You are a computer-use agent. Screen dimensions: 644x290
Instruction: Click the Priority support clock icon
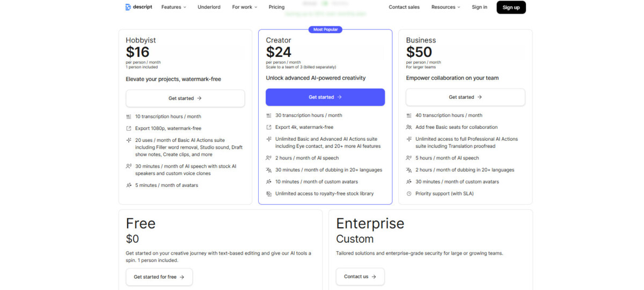[x=409, y=193]
